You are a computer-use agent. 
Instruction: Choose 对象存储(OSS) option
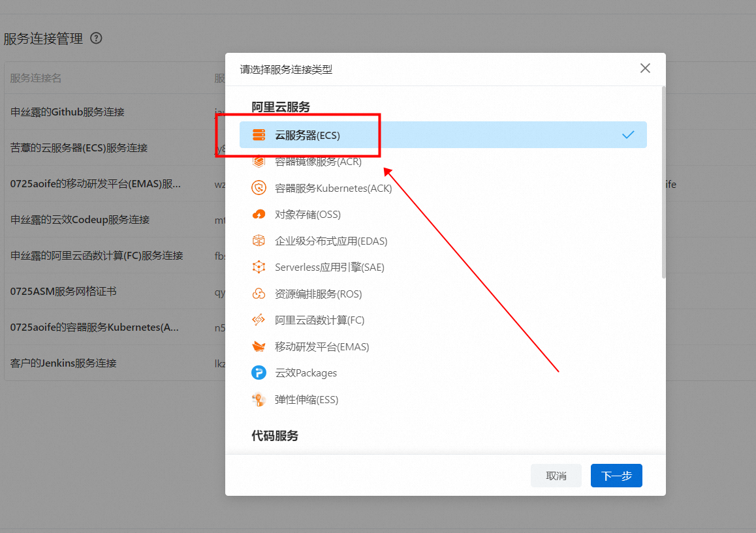tap(443, 215)
